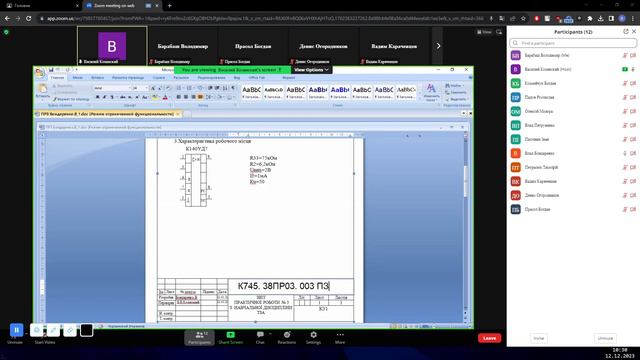Screen dimensions: 640x360
Task: Switch to Word Разметка страницы ribbon tab
Action: pyautogui.click(x=128, y=78)
